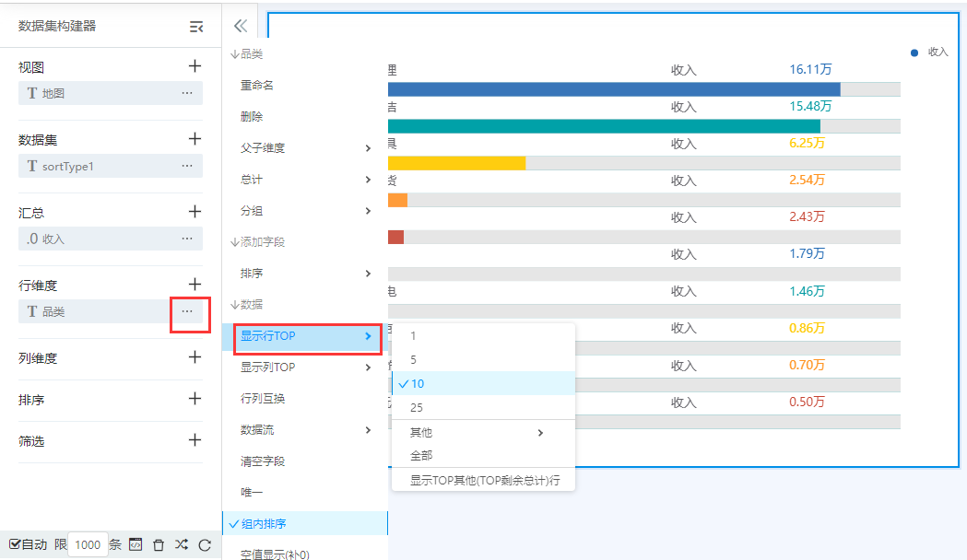967x560 pixels.
Task: Open more options for 品类 row dimension
Action: click(x=187, y=311)
